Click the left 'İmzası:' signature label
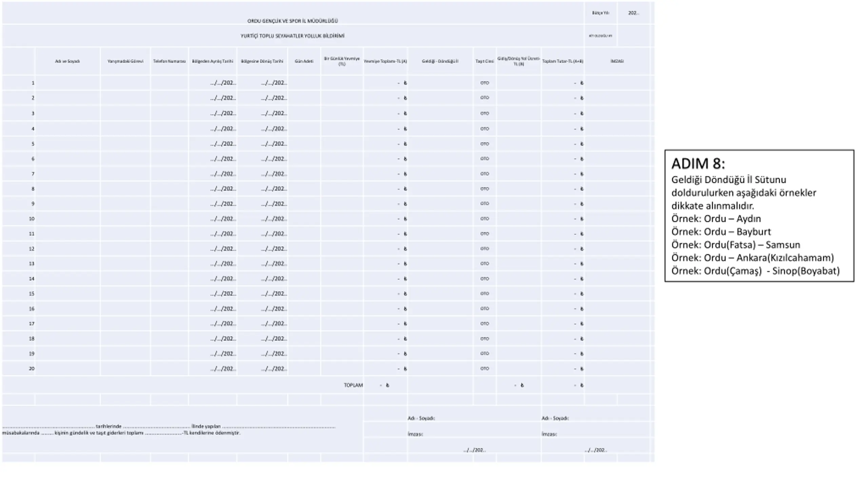Screen dimensions: 868x488 (x=415, y=434)
